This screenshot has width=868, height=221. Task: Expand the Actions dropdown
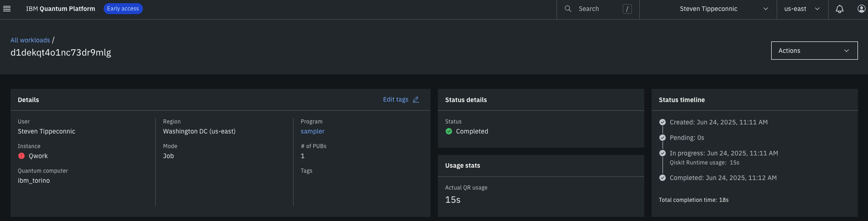[x=814, y=51]
